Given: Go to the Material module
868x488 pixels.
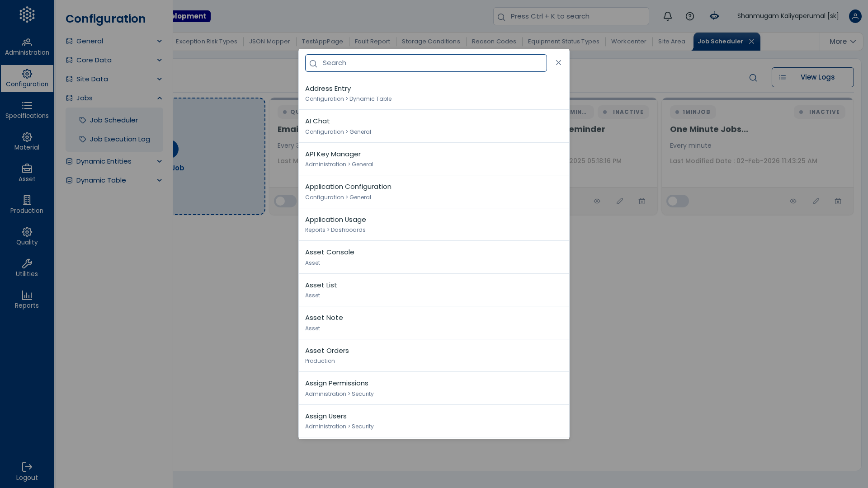Looking at the screenshot, I should 27,142.
